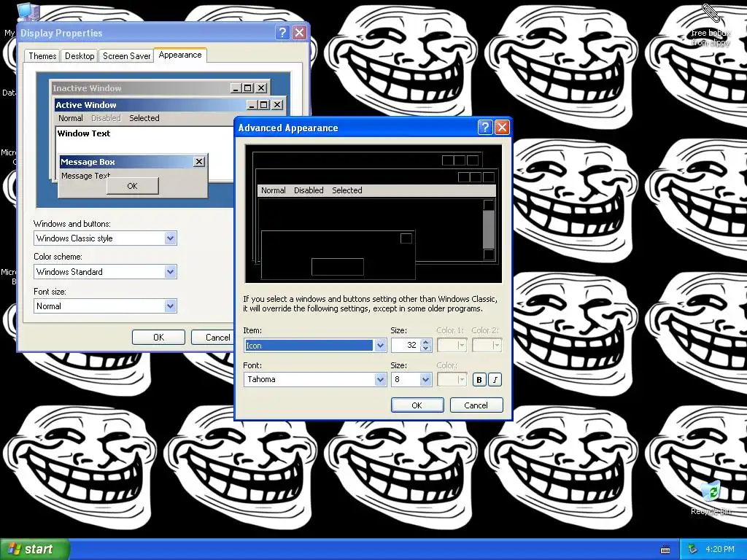
Task: Click the Advanced Appearance help button
Action: coord(485,127)
